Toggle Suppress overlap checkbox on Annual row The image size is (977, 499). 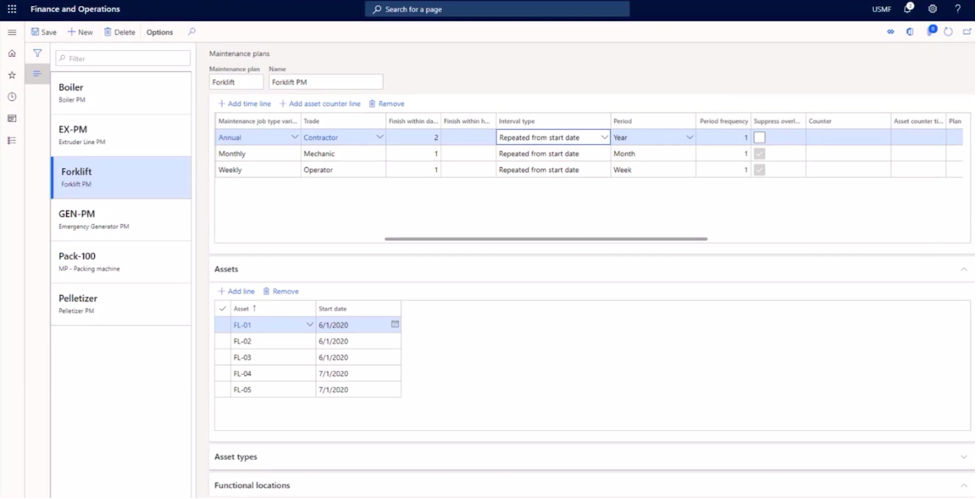pos(760,137)
